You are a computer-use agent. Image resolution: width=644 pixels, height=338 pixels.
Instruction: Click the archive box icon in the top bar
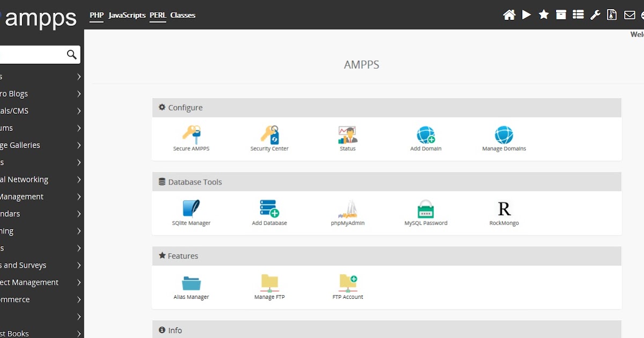[561, 15]
